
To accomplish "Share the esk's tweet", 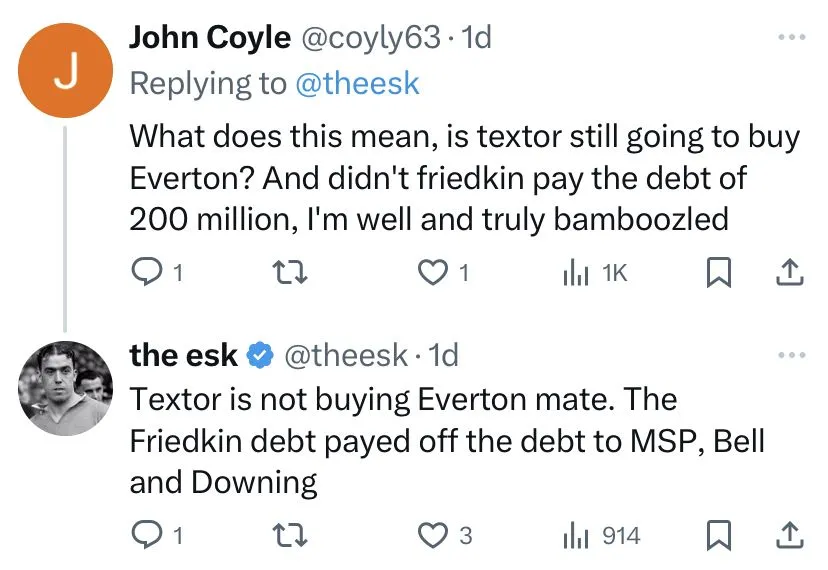I will pos(789,536).
